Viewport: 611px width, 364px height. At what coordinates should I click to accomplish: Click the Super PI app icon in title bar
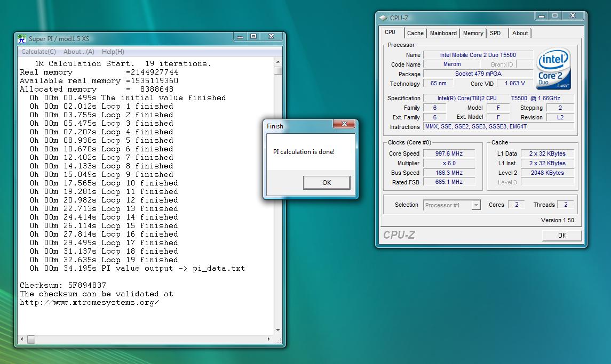[22, 38]
